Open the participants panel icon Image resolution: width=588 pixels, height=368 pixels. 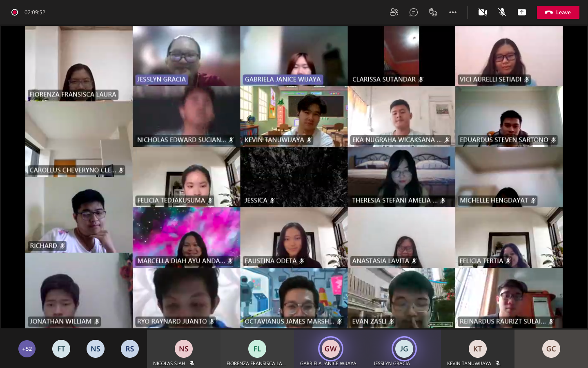coord(394,12)
